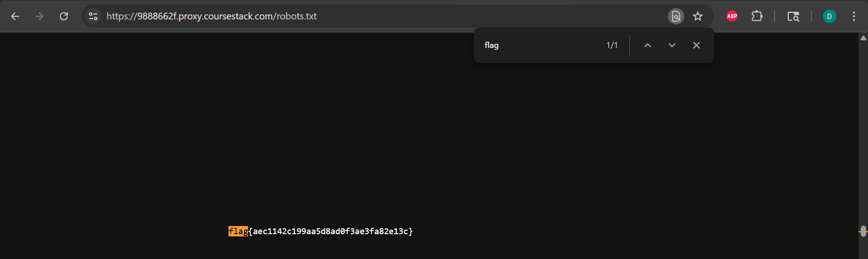868x259 pixels.
Task: Open the profile avatar labeled D
Action: click(x=829, y=16)
